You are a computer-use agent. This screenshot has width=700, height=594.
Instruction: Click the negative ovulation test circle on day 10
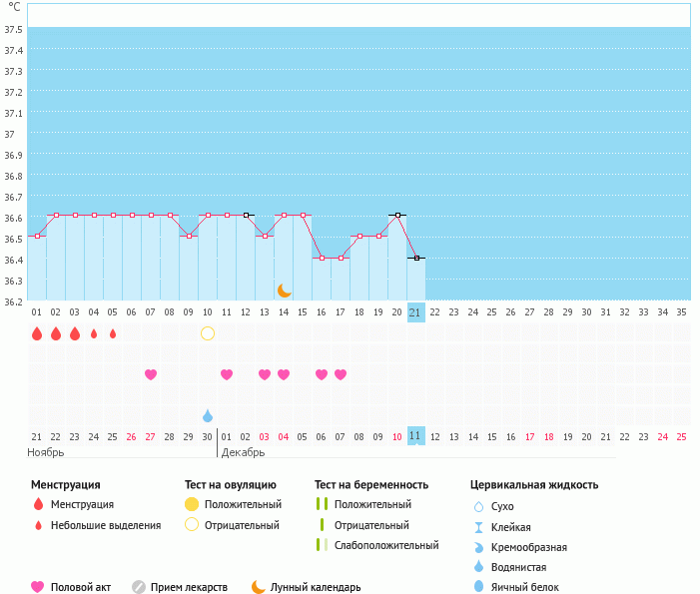(x=208, y=333)
